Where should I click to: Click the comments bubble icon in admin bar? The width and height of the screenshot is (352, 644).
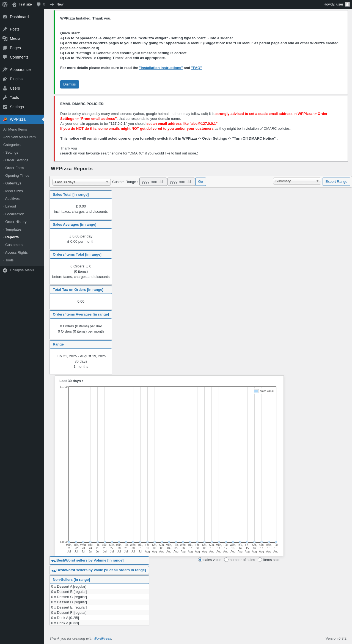pyautogui.click(x=38, y=4)
